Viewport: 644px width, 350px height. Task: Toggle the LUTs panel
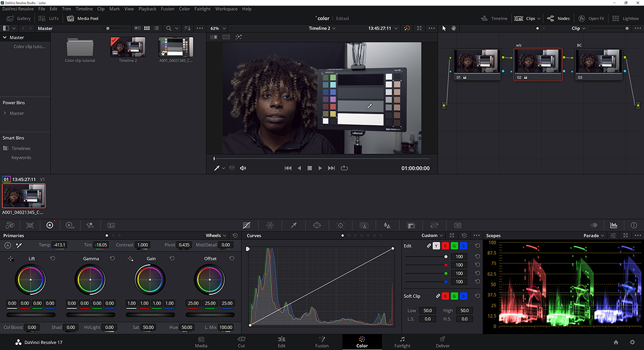point(49,19)
